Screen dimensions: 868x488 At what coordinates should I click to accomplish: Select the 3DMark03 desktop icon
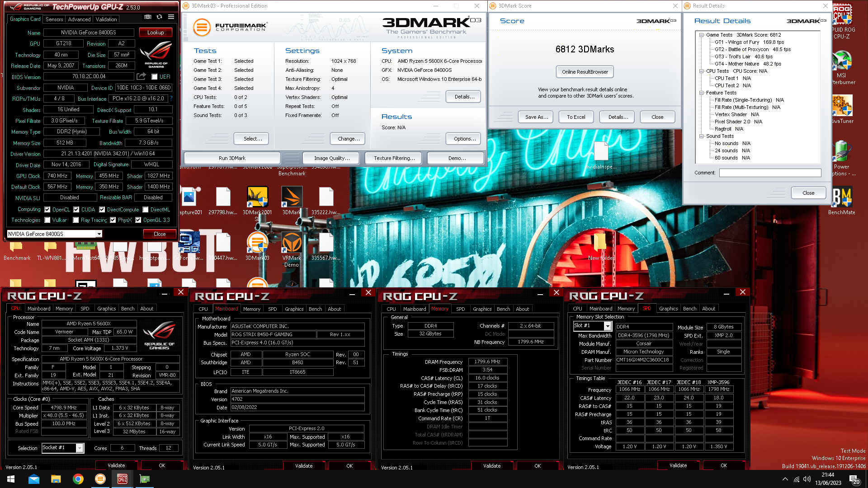coord(257,246)
